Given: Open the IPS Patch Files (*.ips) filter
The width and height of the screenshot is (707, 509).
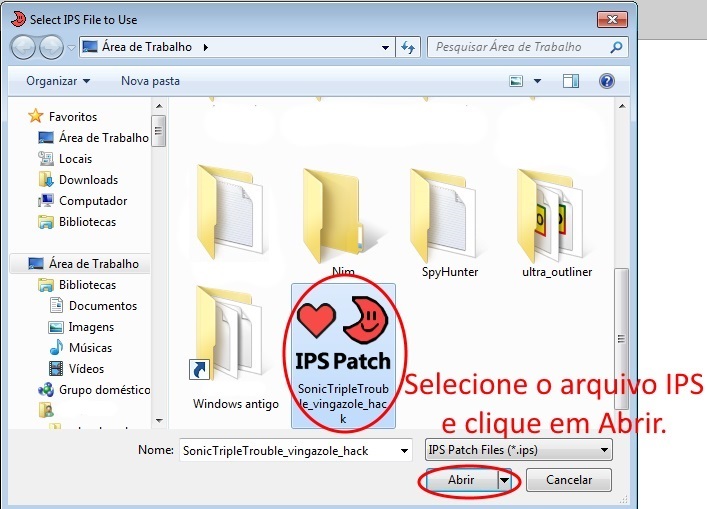Looking at the screenshot, I should (519, 450).
